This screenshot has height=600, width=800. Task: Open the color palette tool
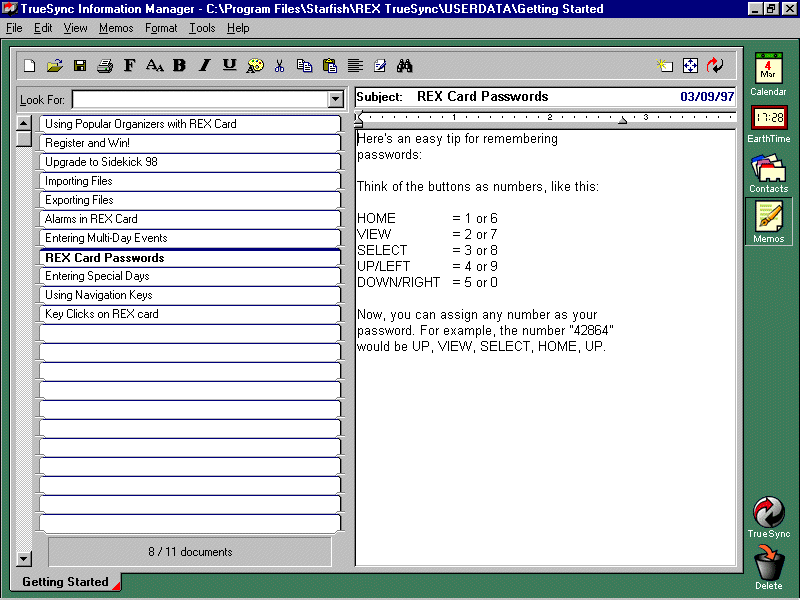(x=255, y=65)
